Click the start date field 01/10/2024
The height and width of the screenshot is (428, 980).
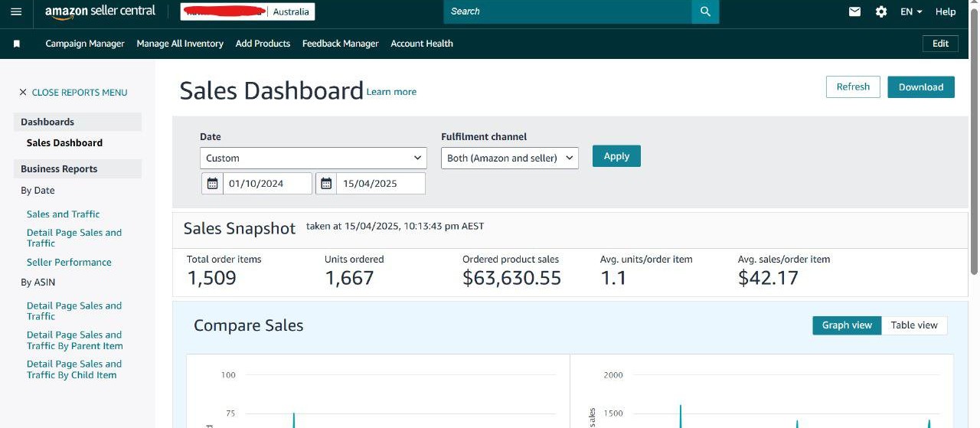point(266,184)
